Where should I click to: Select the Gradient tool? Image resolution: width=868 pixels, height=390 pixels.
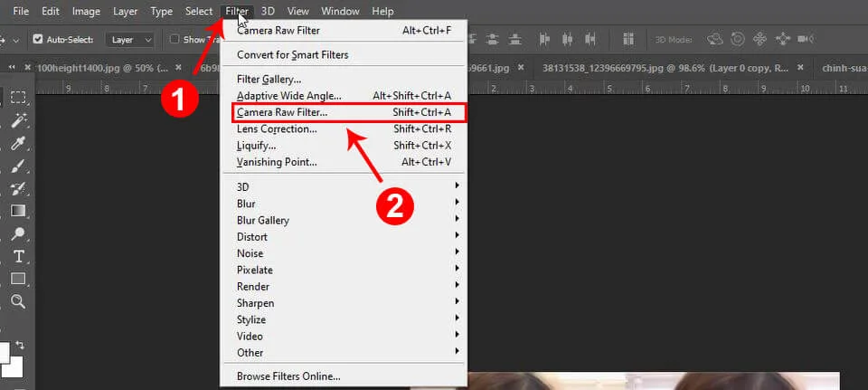point(18,211)
